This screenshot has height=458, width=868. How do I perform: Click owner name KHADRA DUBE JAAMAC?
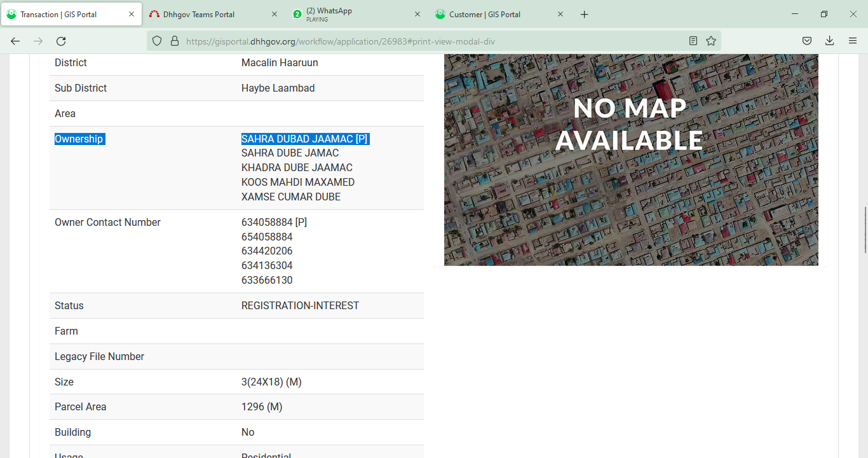pyautogui.click(x=297, y=168)
